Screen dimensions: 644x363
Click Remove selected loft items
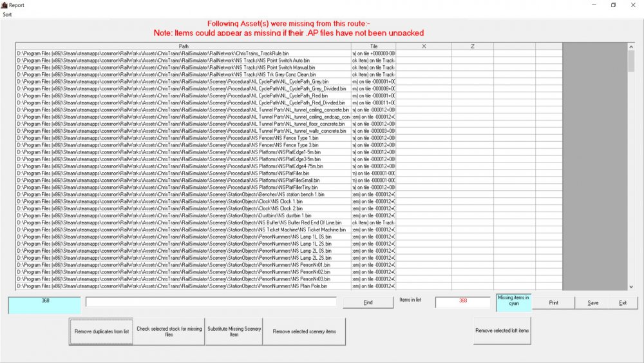pyautogui.click(x=502, y=331)
